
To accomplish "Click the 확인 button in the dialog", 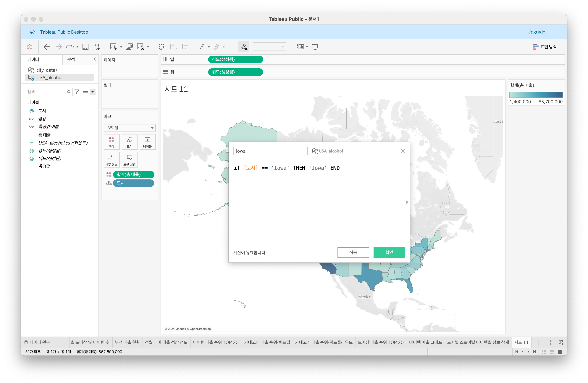I will (x=389, y=252).
